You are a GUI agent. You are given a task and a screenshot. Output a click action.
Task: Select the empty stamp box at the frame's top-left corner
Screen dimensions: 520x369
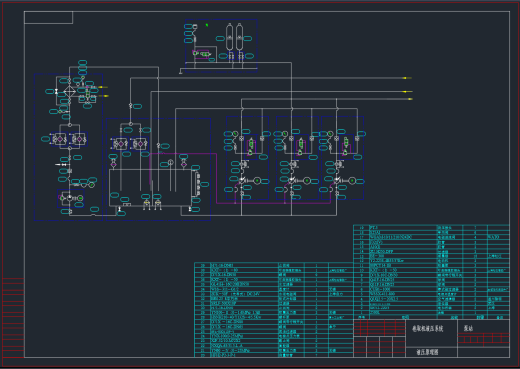49,18
